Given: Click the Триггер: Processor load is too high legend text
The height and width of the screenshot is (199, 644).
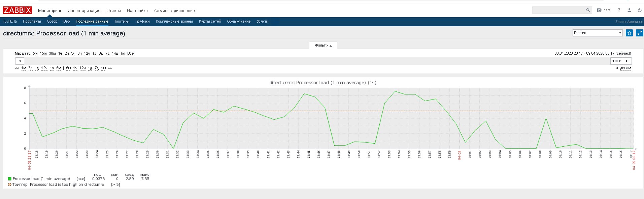Looking at the screenshot, I should pyautogui.click(x=58, y=184).
